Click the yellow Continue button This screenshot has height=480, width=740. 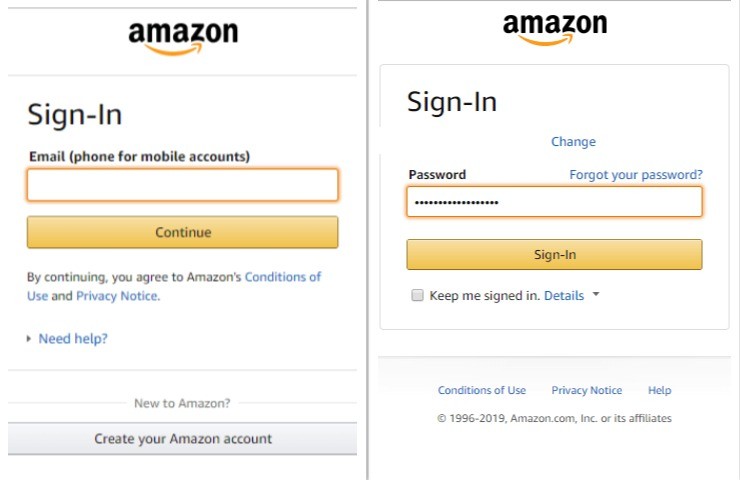click(183, 232)
